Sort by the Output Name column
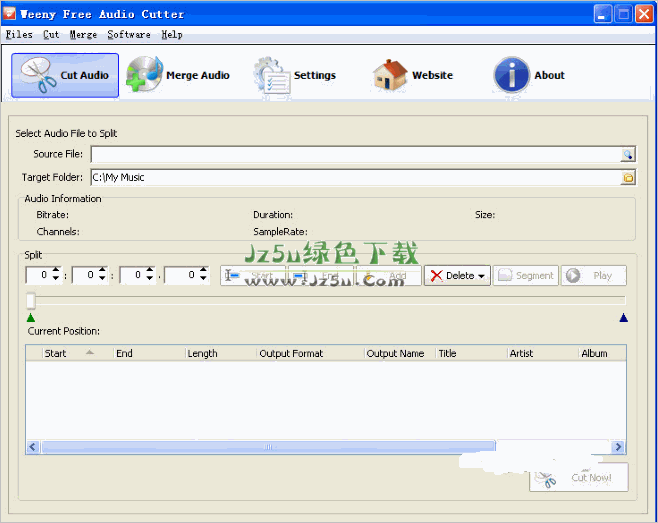The height and width of the screenshot is (523, 658). pyautogui.click(x=400, y=353)
